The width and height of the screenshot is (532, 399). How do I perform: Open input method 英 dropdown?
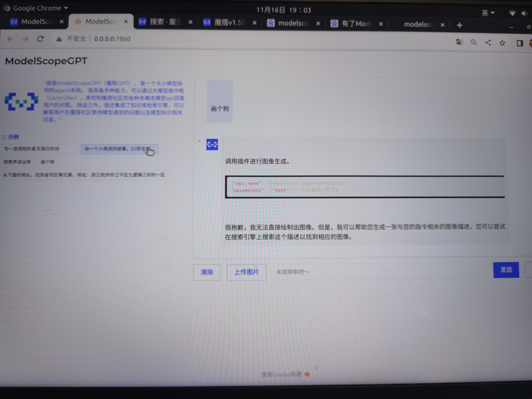tap(488, 13)
